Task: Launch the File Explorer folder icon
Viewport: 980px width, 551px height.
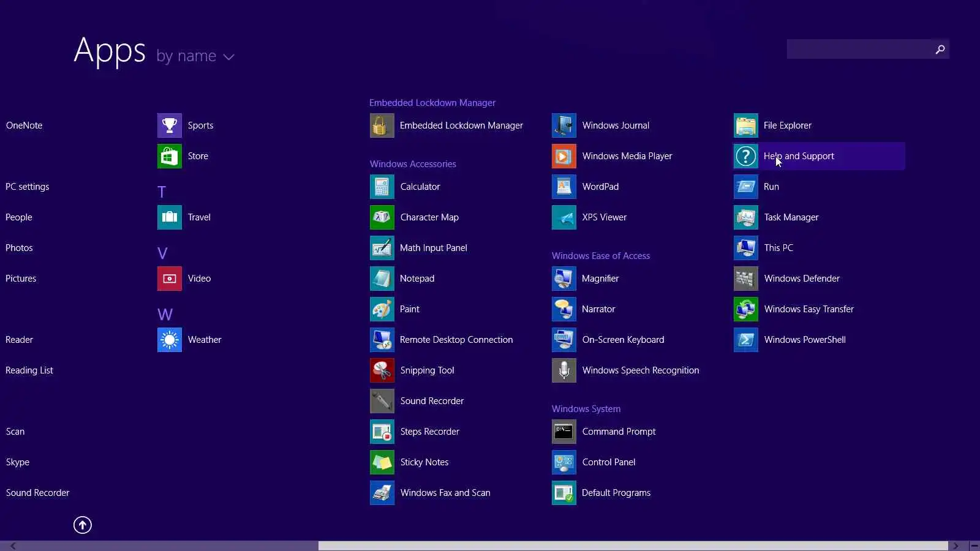Action: click(x=746, y=126)
